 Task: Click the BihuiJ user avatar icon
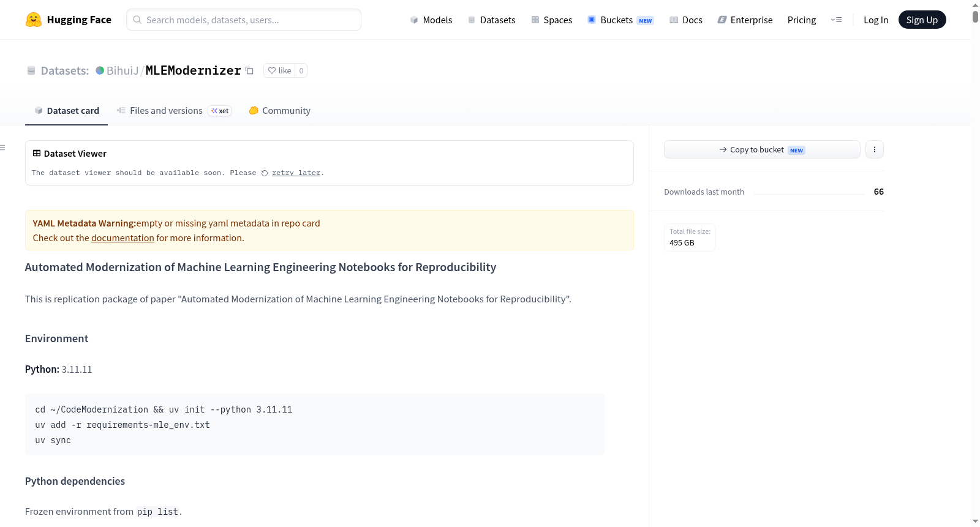pos(100,70)
